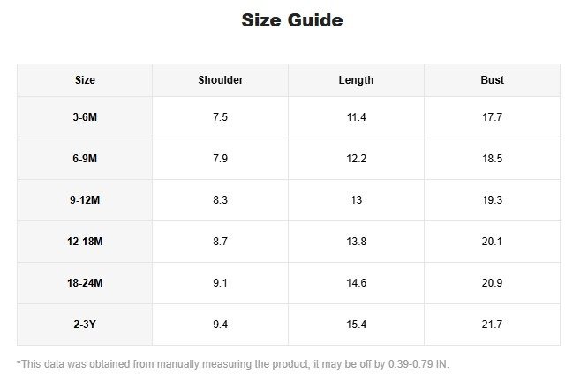Click the 2-3Y size row label
The width and height of the screenshot is (588, 381).
coord(85,325)
